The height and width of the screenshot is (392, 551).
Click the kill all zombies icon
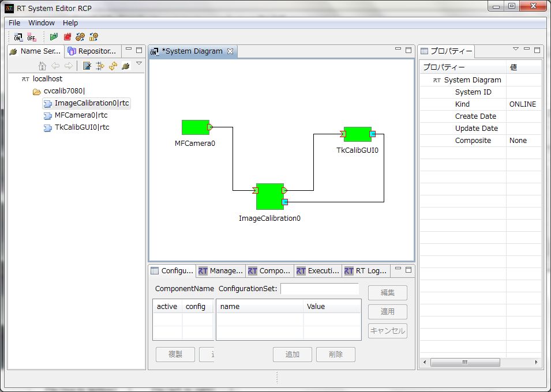pyautogui.click(x=87, y=66)
